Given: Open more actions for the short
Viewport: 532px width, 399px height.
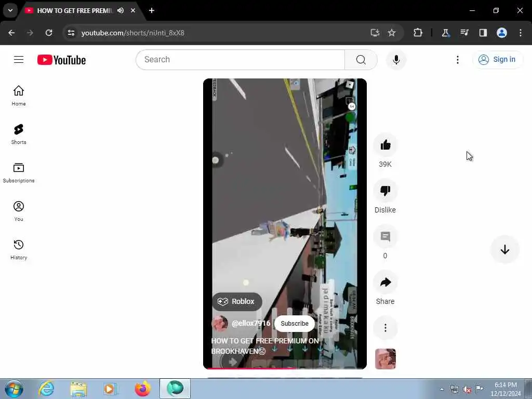Looking at the screenshot, I should [385, 328].
